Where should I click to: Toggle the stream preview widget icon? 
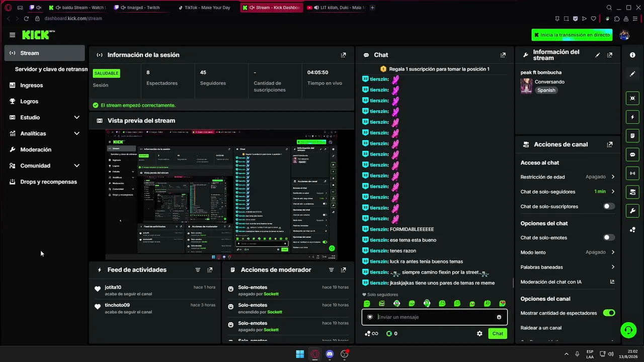point(632,98)
